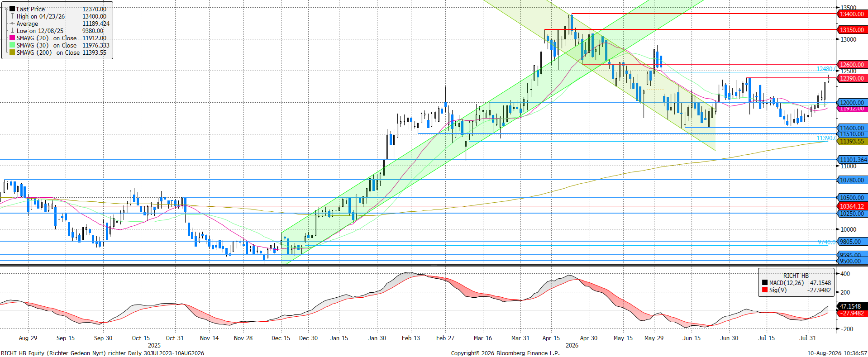
Task: Click the 11393.55 SMAVG 200 axis tag
Action: pyautogui.click(x=851, y=142)
